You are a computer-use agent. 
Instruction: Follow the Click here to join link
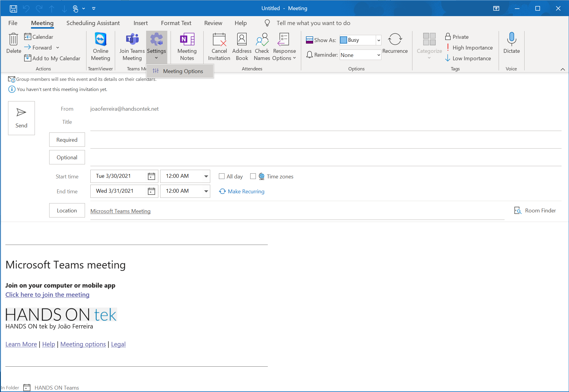coord(47,294)
